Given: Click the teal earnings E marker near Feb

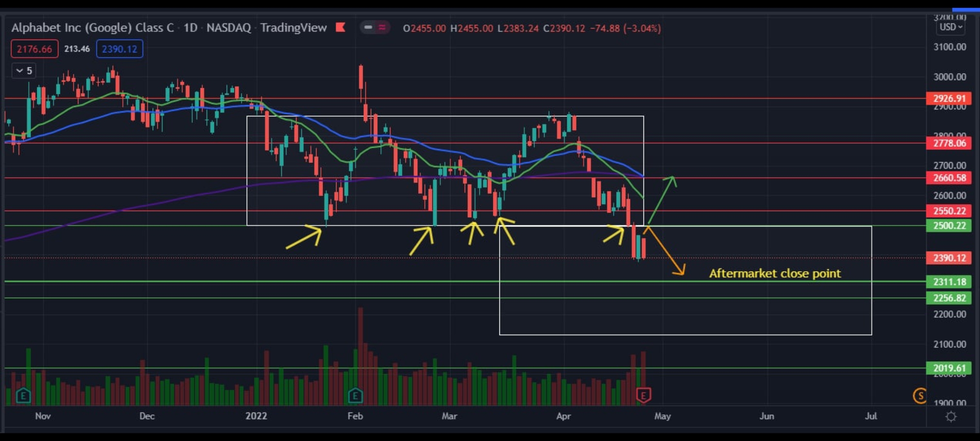Looking at the screenshot, I should pyautogui.click(x=355, y=395).
